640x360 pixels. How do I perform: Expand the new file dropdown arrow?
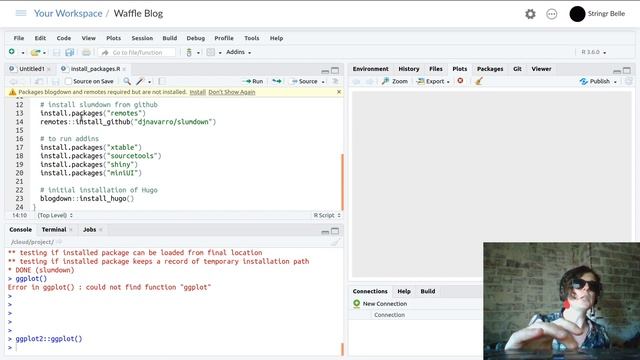23,53
